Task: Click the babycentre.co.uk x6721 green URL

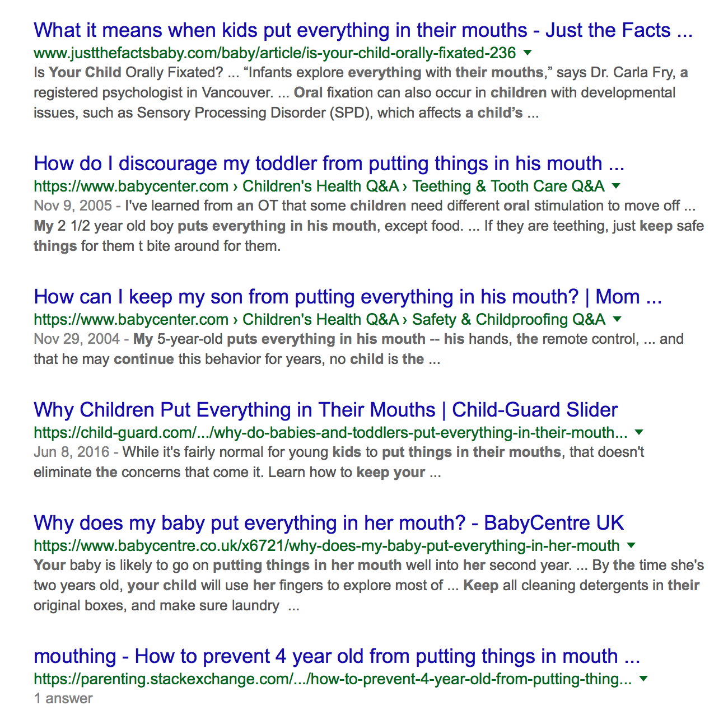Action: 326,545
